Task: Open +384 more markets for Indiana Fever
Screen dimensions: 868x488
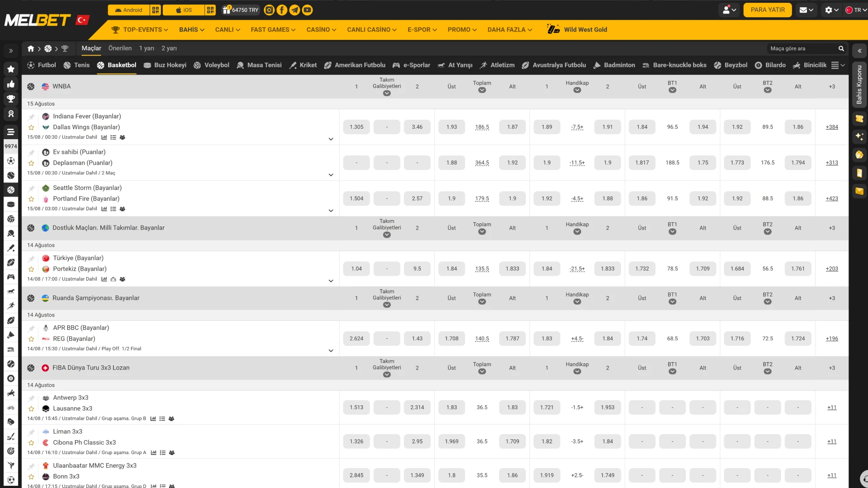Action: coord(832,127)
